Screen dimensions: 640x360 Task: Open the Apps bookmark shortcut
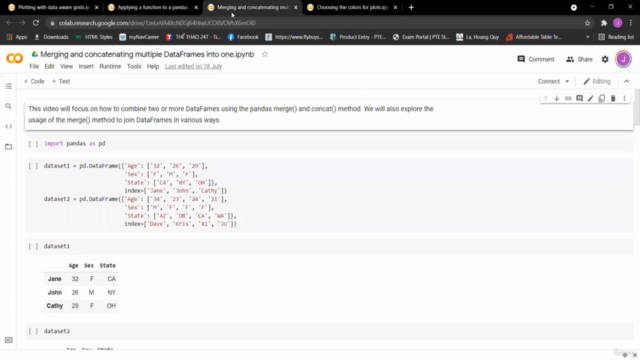pos(17,37)
